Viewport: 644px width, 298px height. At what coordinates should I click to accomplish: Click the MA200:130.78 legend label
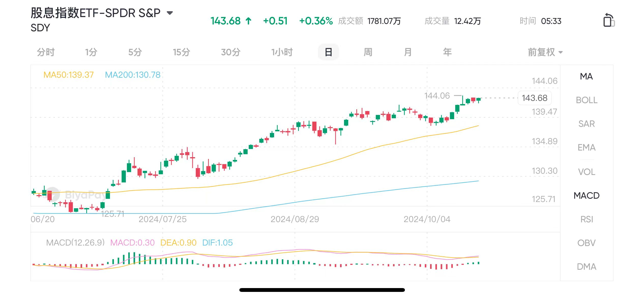coord(133,75)
